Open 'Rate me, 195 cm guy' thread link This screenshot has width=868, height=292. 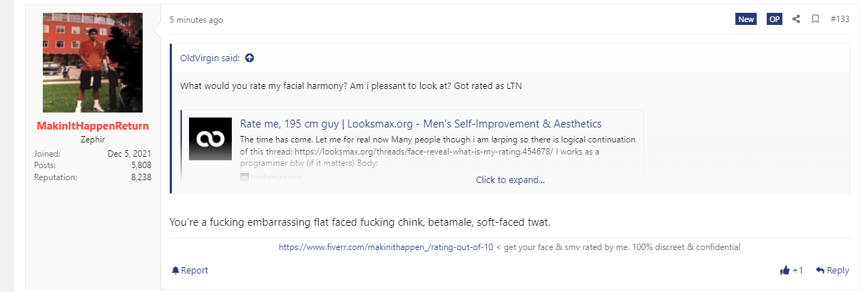421,124
